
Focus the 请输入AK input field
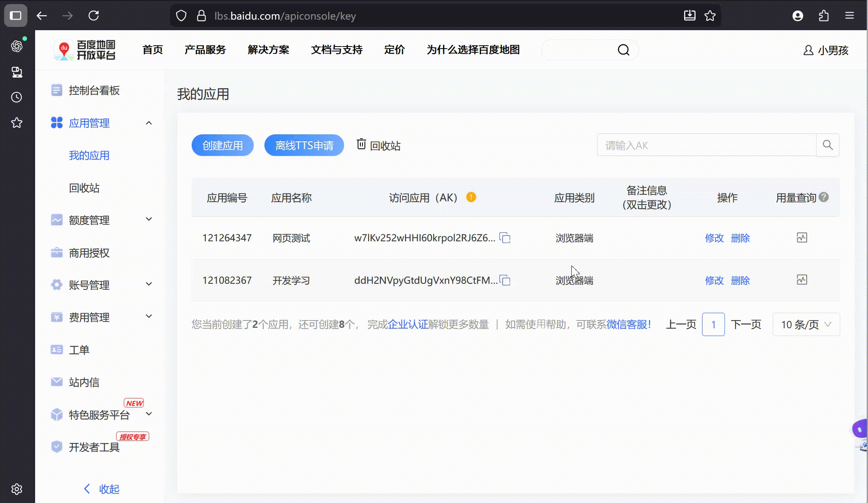[x=706, y=145]
